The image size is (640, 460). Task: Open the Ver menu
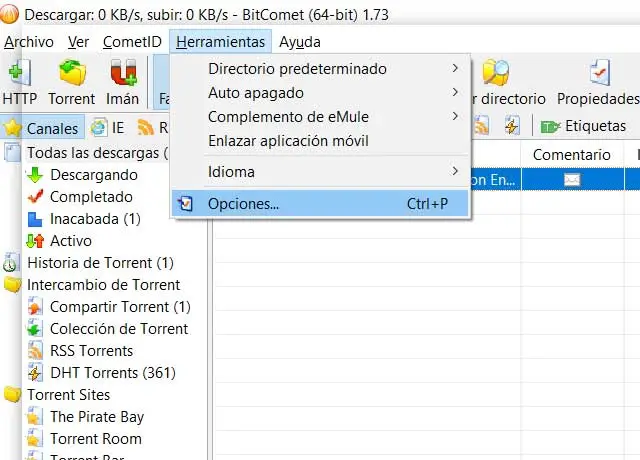point(78,42)
